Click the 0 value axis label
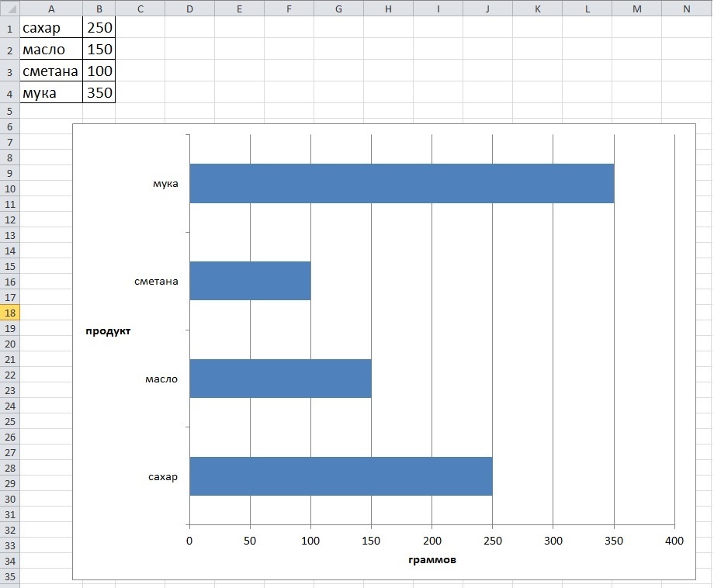 189,541
